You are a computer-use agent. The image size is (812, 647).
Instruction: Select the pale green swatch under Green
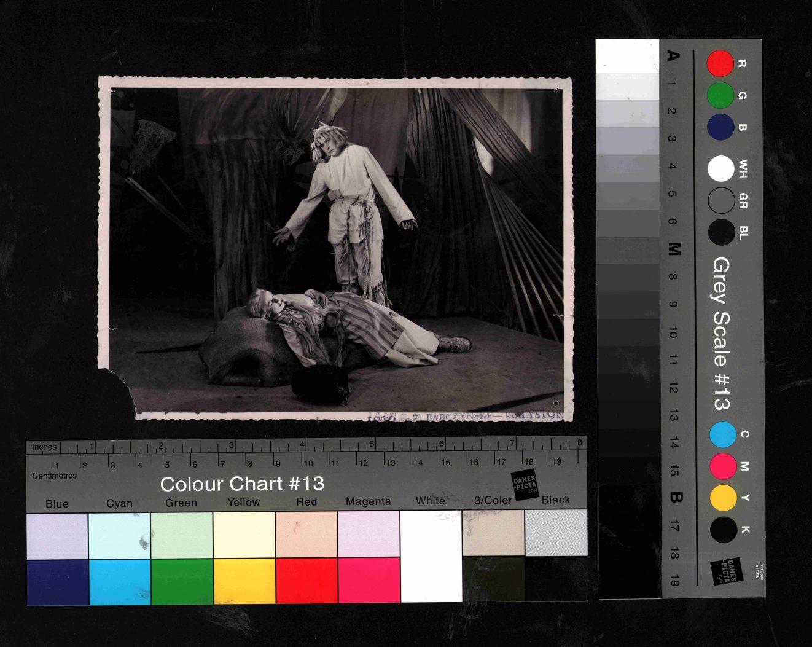(181, 535)
